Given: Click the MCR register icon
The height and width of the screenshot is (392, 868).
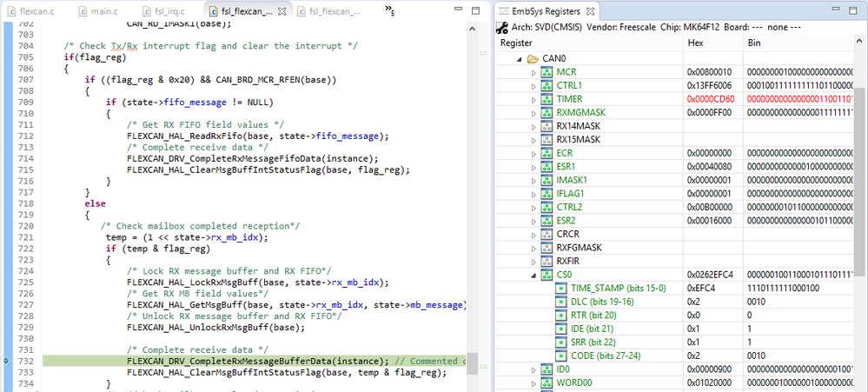Looking at the screenshot, I should tap(547, 72).
